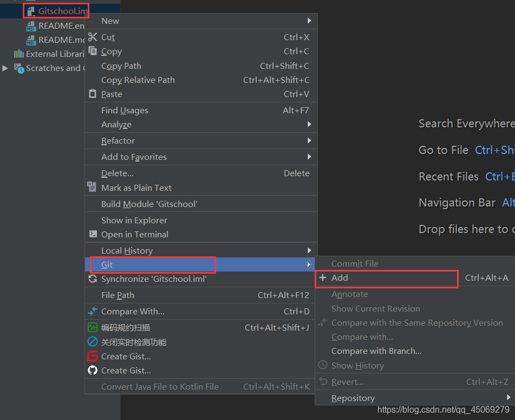
Task: Select File Path menu entry
Action: coord(201,295)
